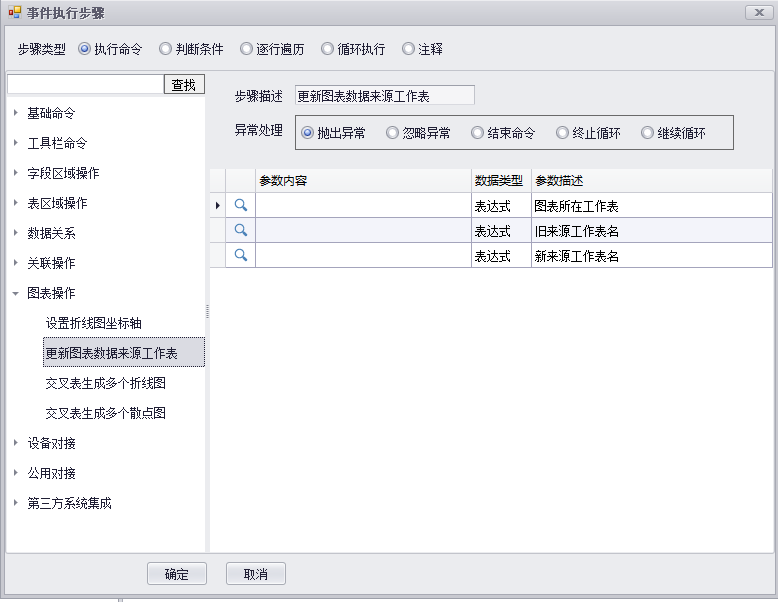778x602 pixels.
Task: Select the 判断条件 step type radio button
Action: pyautogui.click(x=166, y=49)
